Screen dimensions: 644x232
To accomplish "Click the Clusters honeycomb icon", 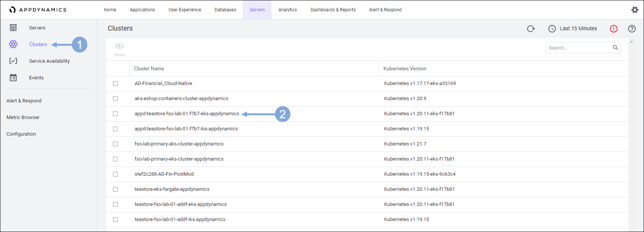I will pyautogui.click(x=13, y=45).
